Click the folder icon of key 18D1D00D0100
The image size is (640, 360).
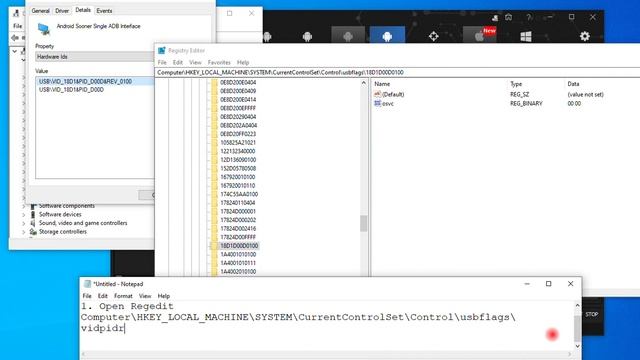click(214, 246)
